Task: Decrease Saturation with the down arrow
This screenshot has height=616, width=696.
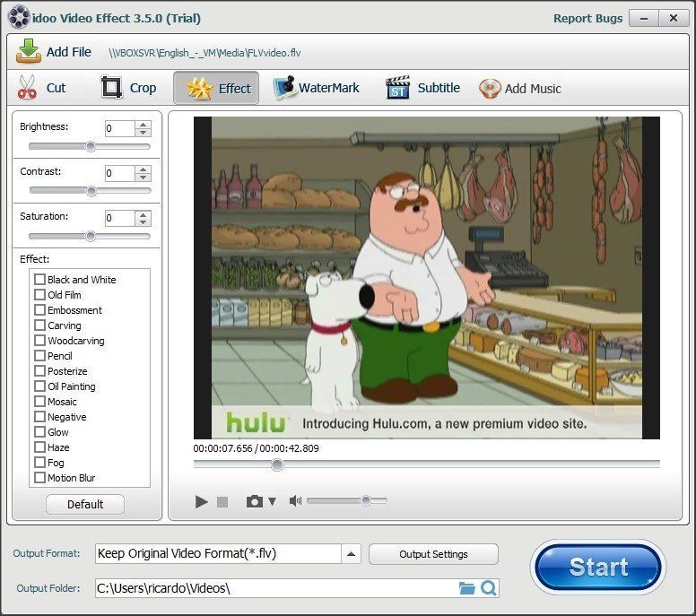Action: [x=143, y=222]
